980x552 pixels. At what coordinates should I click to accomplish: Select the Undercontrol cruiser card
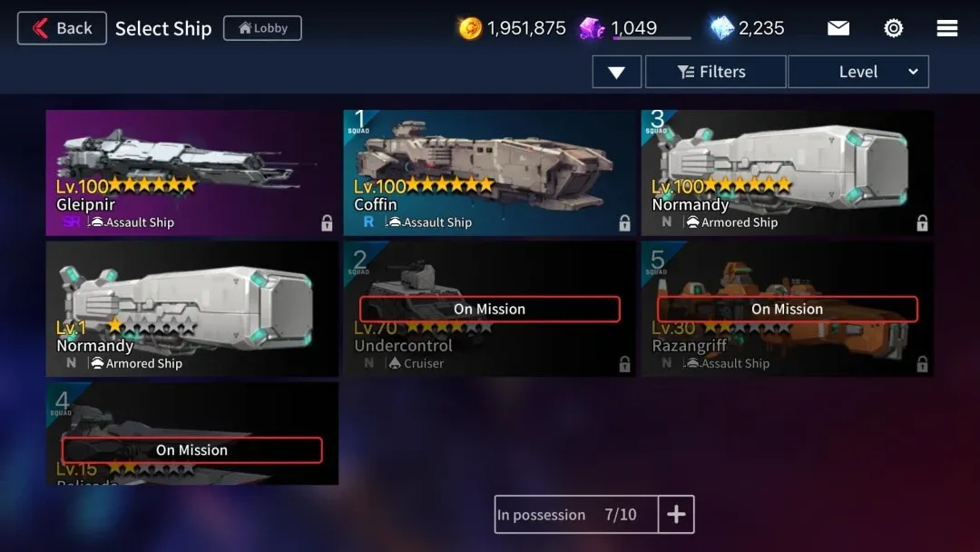pos(489,309)
